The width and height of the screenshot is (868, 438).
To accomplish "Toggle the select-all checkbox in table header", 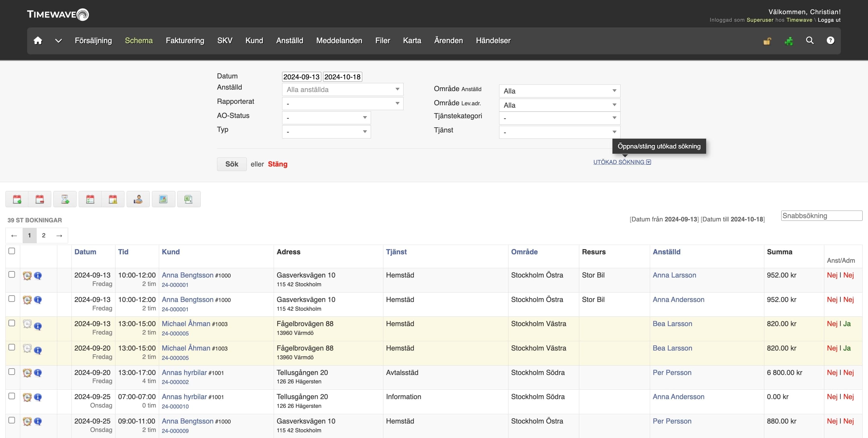I will click(12, 251).
